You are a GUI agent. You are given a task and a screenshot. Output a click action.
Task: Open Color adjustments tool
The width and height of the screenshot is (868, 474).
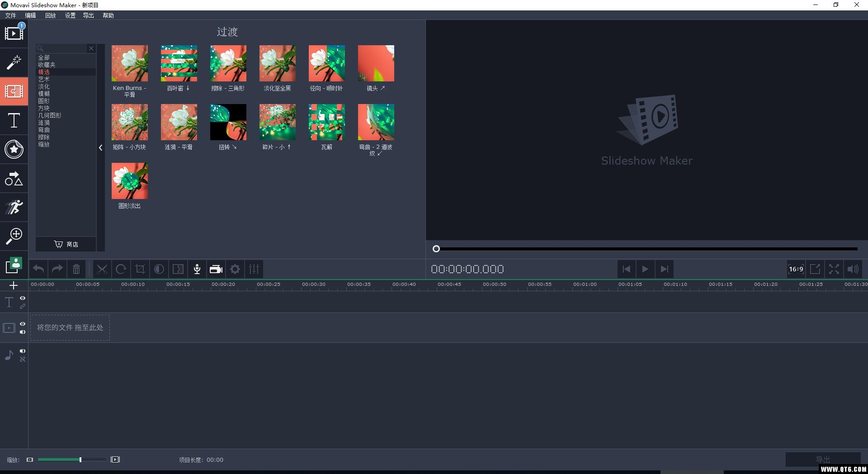[159, 269]
